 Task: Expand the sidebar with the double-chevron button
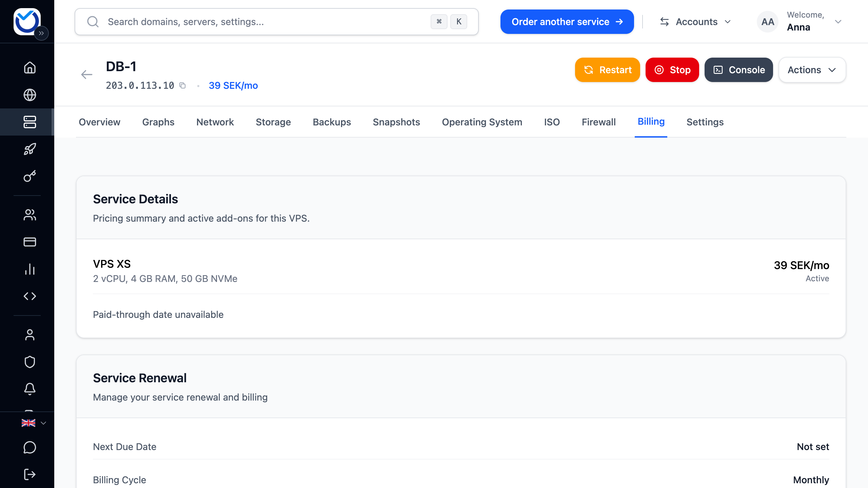pos(41,33)
